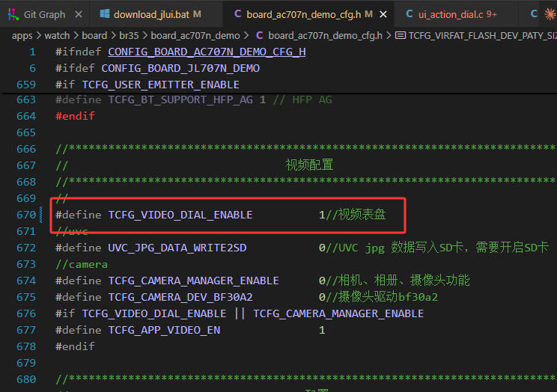Click UVC_JPG_DATA_WRITE2SD macro name
Viewport: 557px width, 392px height.
177,248
